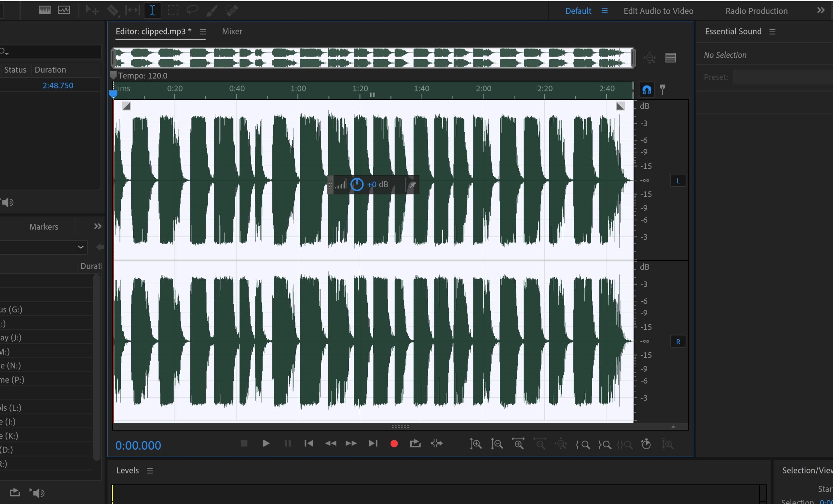This screenshot has width=833, height=504.
Task: Disable the right channel R button
Action: click(678, 342)
